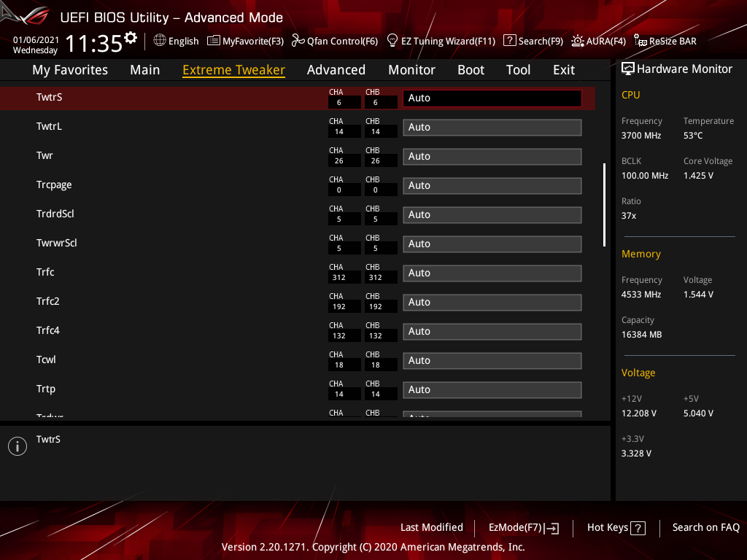Viewport: 747px width, 560px height.
Task: Click the settings gear next to the clock
Action: coord(130,37)
